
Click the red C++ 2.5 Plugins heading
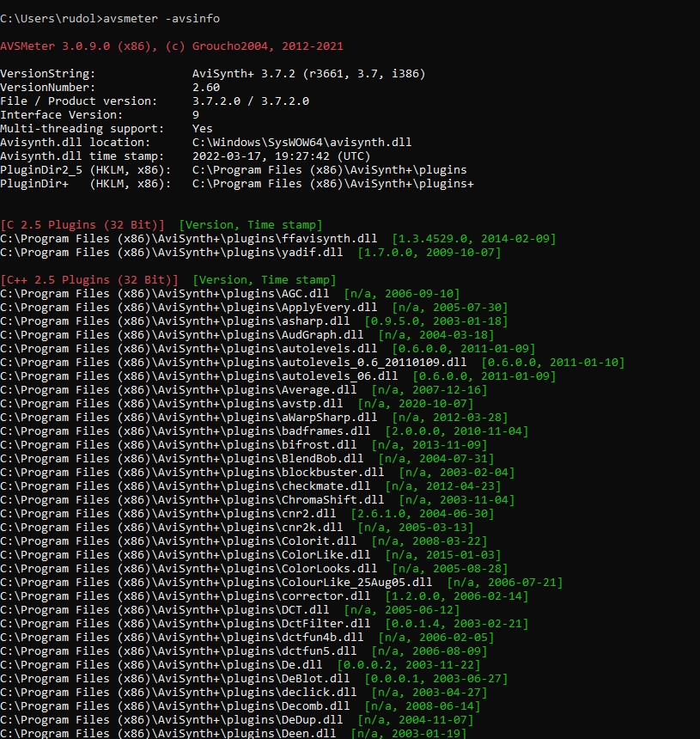[x=90, y=280]
